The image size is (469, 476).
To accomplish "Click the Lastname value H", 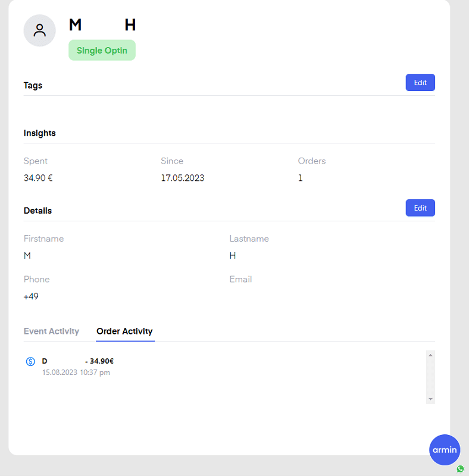I will click(233, 256).
